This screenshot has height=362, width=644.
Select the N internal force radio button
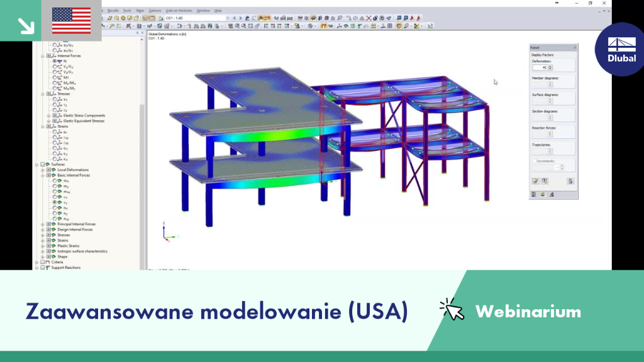(55, 61)
